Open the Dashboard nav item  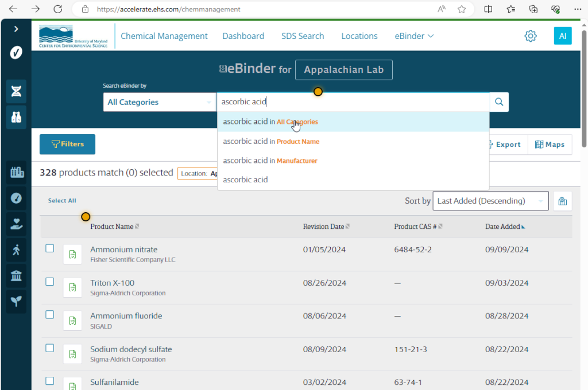[243, 36]
